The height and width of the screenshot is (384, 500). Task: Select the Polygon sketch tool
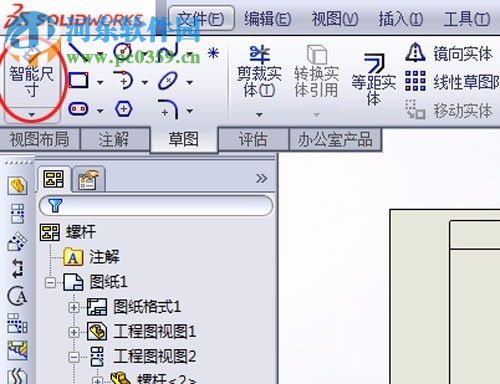pos(123,109)
